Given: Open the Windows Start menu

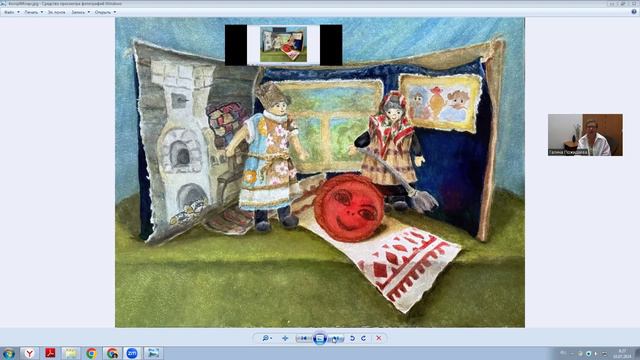Looking at the screenshot, I should click(x=9, y=353).
